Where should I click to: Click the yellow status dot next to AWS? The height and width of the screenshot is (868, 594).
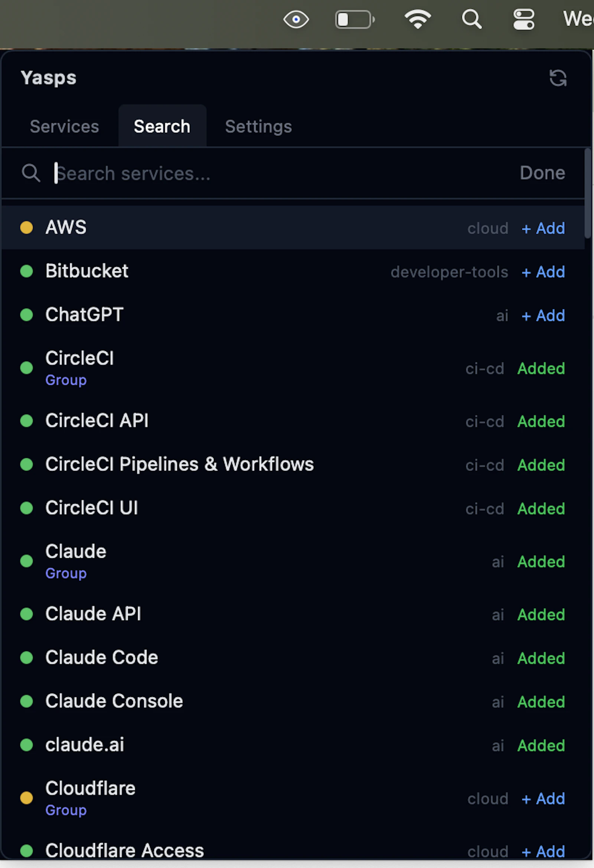(26, 227)
